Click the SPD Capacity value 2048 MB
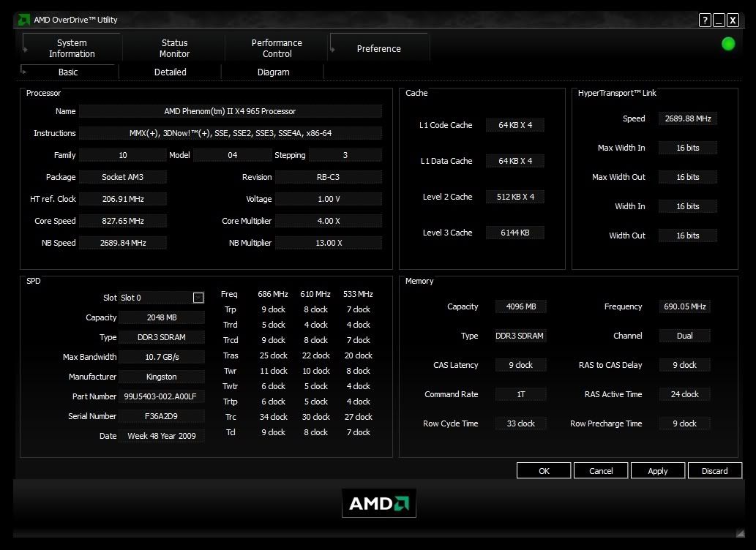 point(161,317)
